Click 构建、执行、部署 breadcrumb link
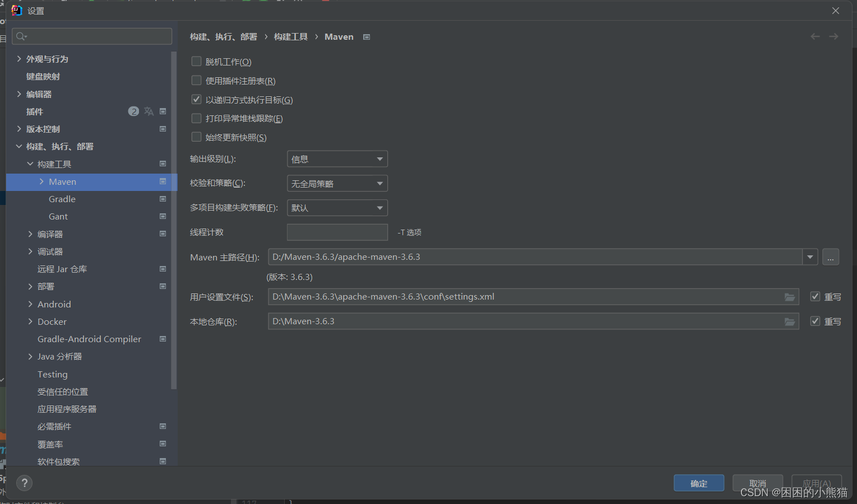Image resolution: width=857 pixels, height=504 pixels. 224,37
